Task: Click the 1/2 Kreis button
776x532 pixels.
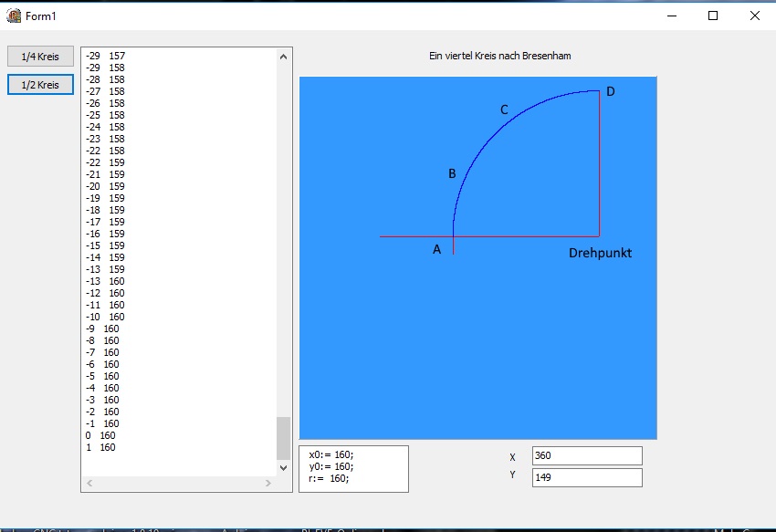Action: 40,85
